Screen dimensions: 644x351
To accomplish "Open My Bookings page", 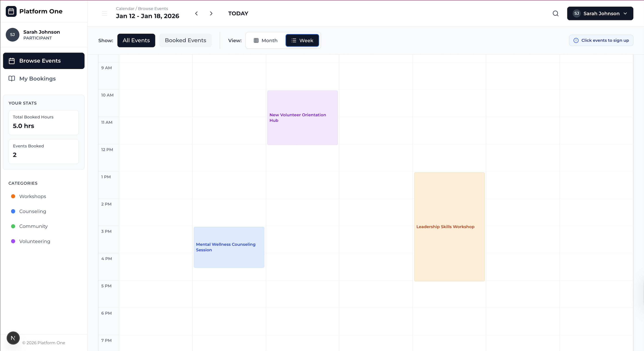I will [37, 79].
